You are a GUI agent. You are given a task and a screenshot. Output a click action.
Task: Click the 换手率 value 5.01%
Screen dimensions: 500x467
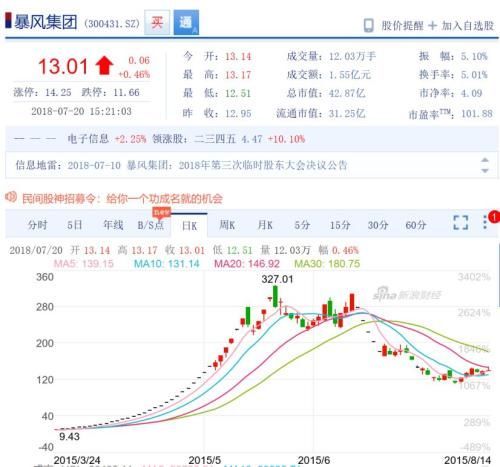tap(474, 75)
